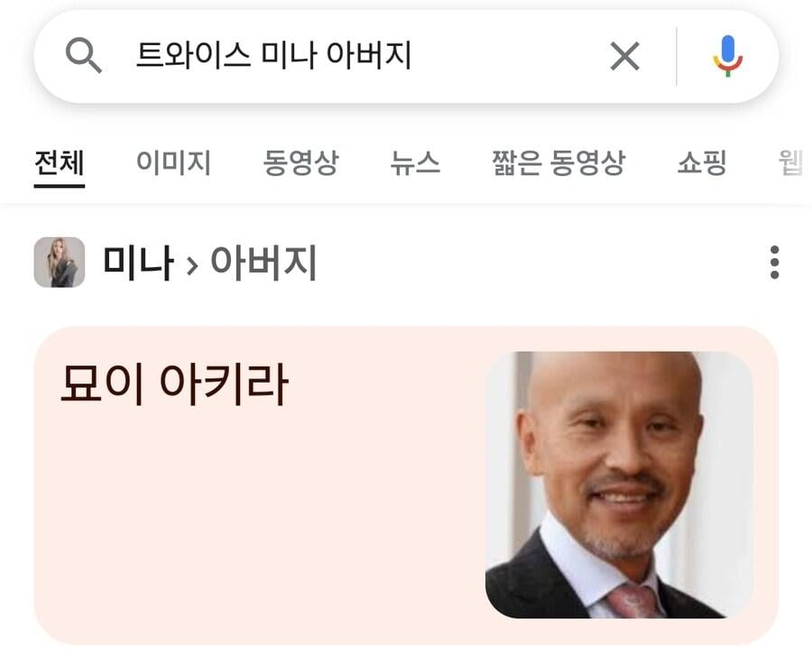The width and height of the screenshot is (812, 666).
Task: Go to the 뉴스 tab
Action: (415, 163)
